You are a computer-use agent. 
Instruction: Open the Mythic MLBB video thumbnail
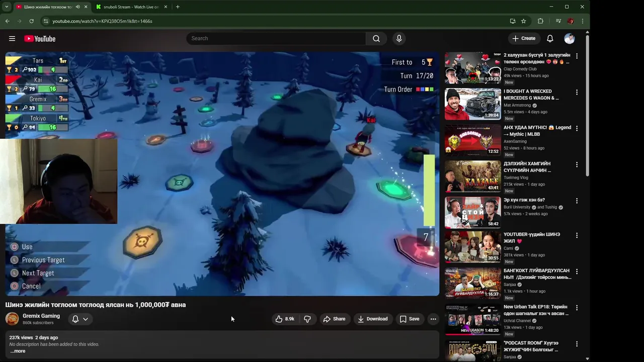(x=472, y=140)
